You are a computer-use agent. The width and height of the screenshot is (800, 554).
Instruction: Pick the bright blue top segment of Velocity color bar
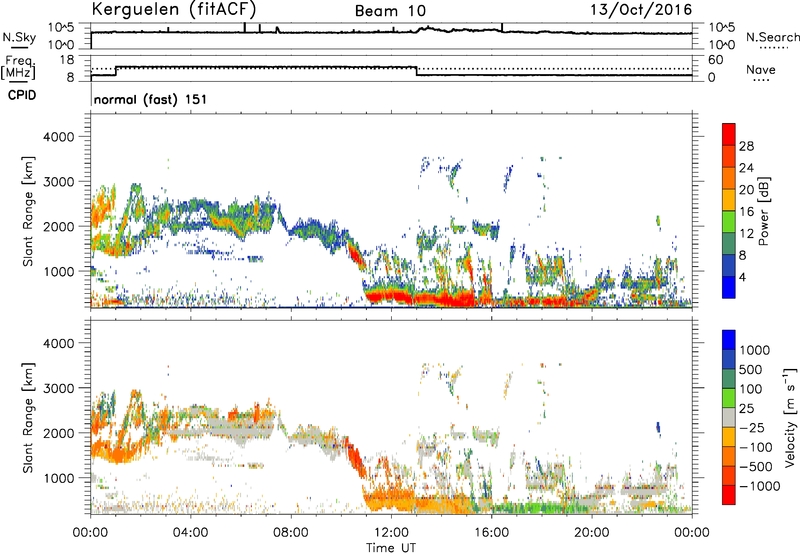click(729, 340)
